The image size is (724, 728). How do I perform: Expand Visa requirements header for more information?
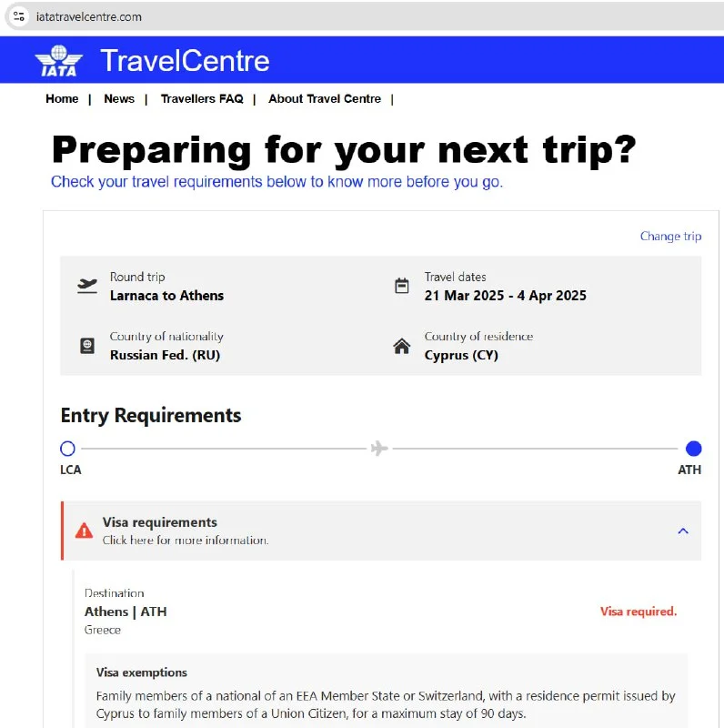[186, 531]
